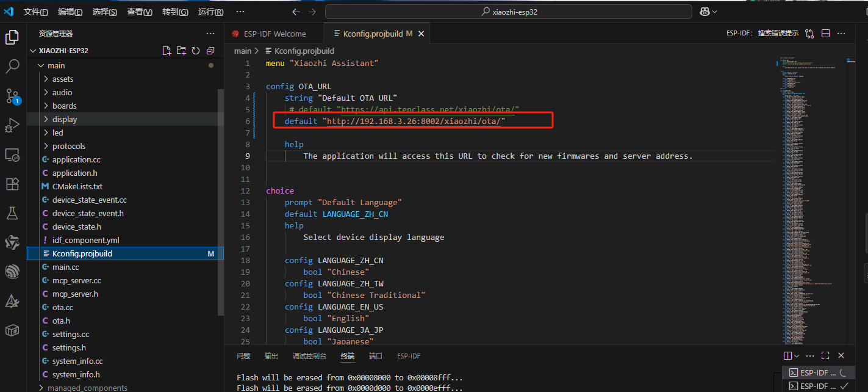The height and width of the screenshot is (392, 868).
Task: Open Copilot dropdown arrow in title bar
Action: (715, 12)
